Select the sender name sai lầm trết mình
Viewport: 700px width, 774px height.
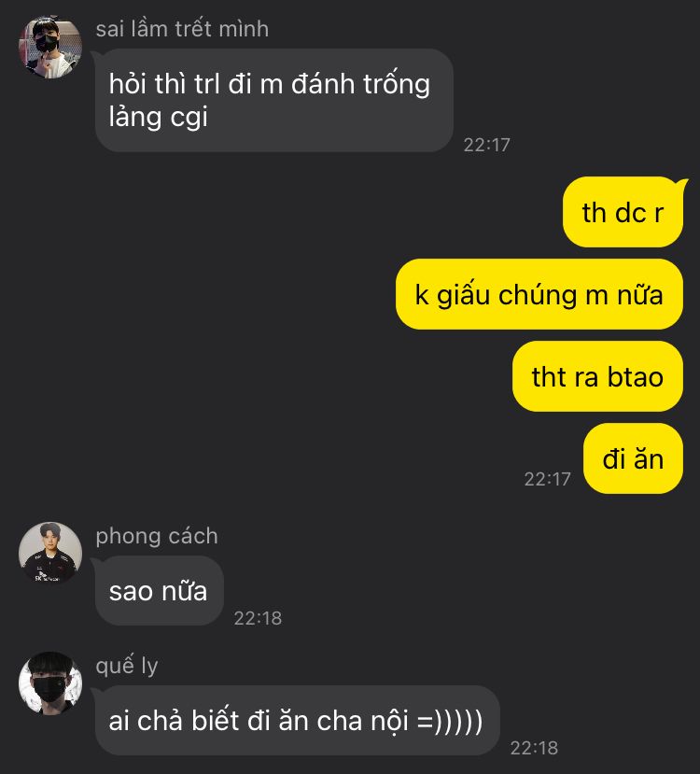point(182,29)
